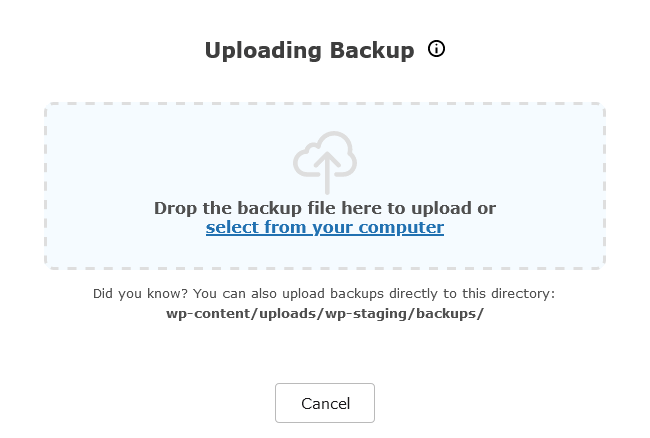Viewport: 650px width, 438px height.
Task: Click the word "Uploading" in the title
Action: click(263, 51)
